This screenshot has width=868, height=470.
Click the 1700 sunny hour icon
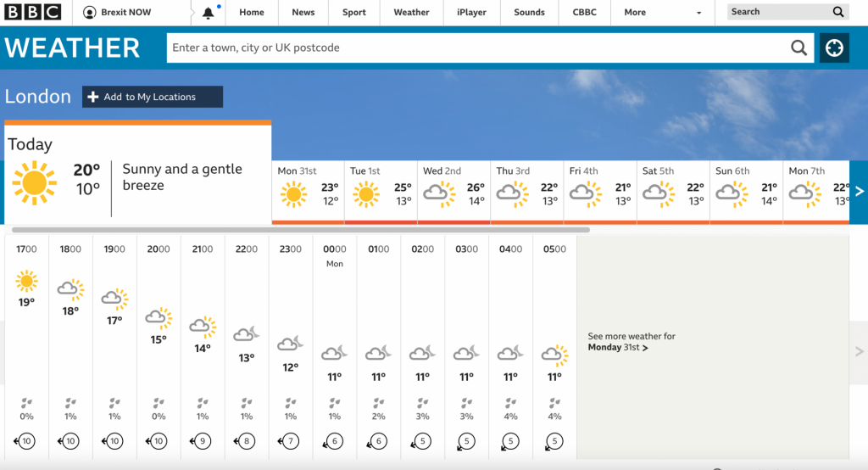click(26, 281)
